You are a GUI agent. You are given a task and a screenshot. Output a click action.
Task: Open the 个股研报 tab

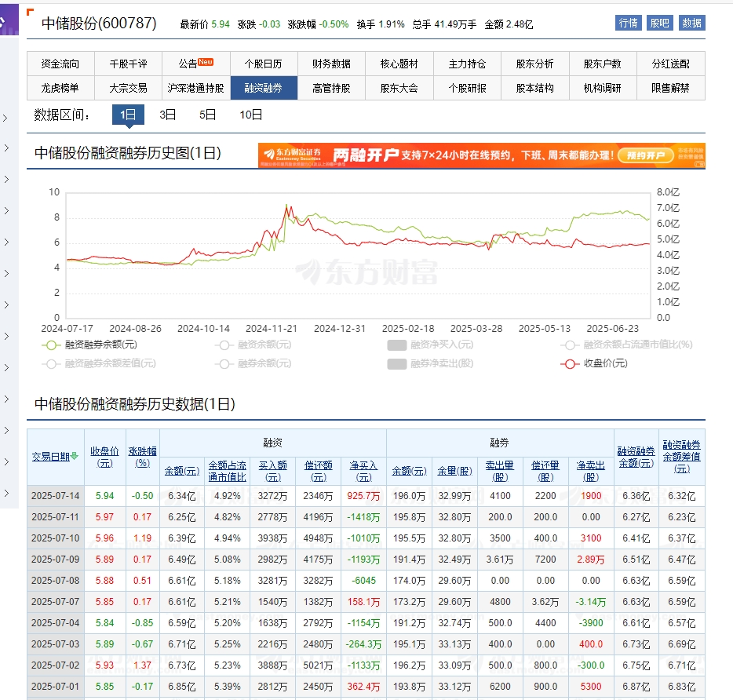coord(468,88)
